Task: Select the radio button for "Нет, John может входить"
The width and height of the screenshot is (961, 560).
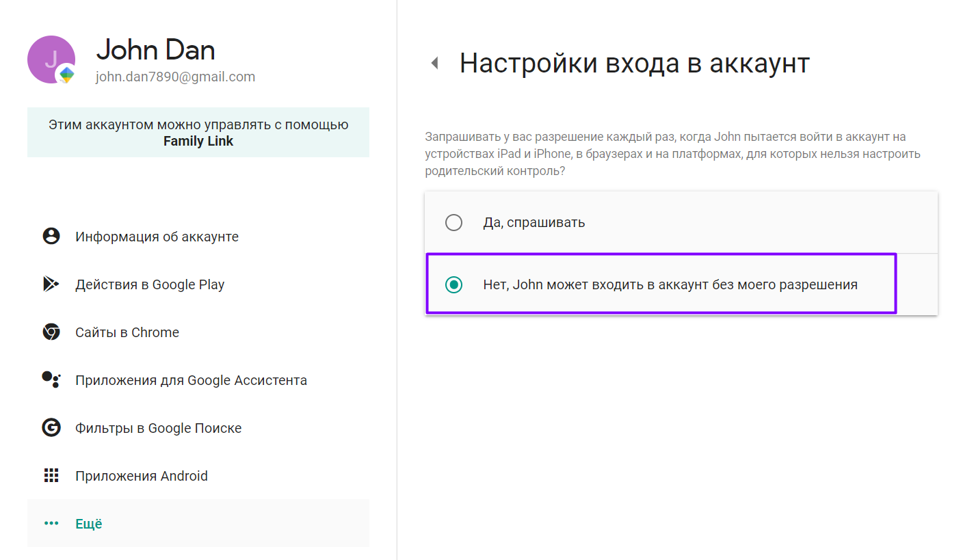Action: pyautogui.click(x=453, y=284)
